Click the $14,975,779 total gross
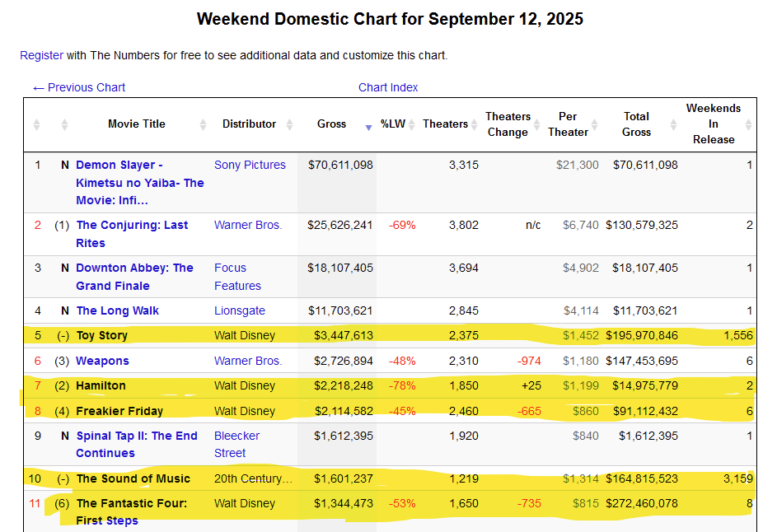777x532 pixels. tap(645, 386)
